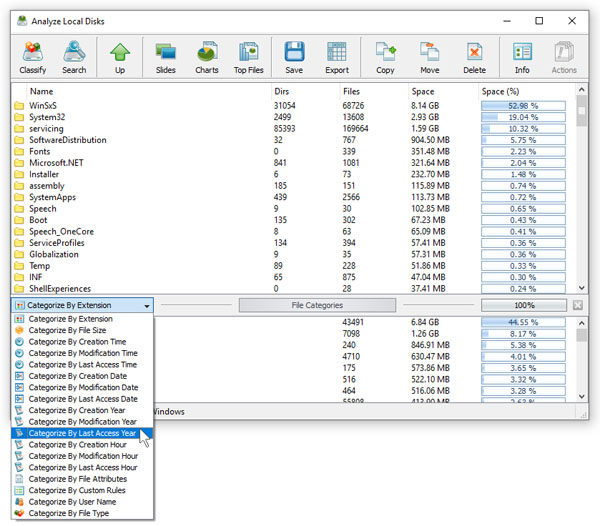Viewport: 600px width, 526px height.
Task: Click categories list scrollbar down arrow
Action: click(x=582, y=396)
